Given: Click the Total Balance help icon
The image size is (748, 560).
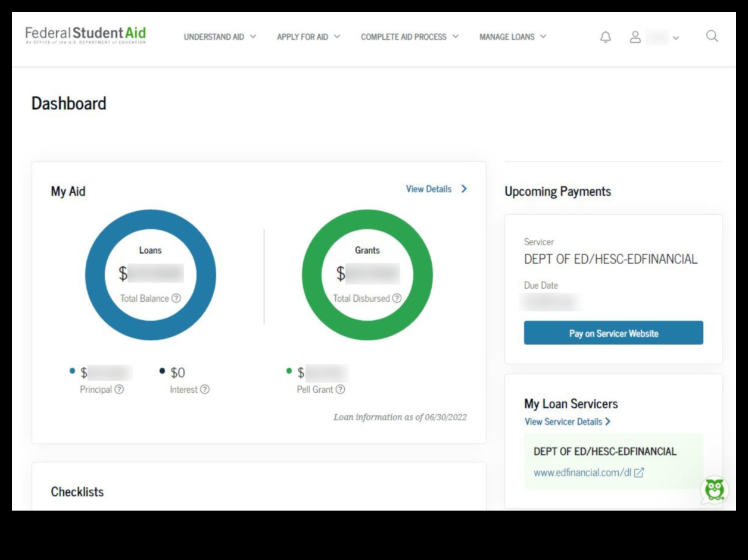Looking at the screenshot, I should coord(176,298).
